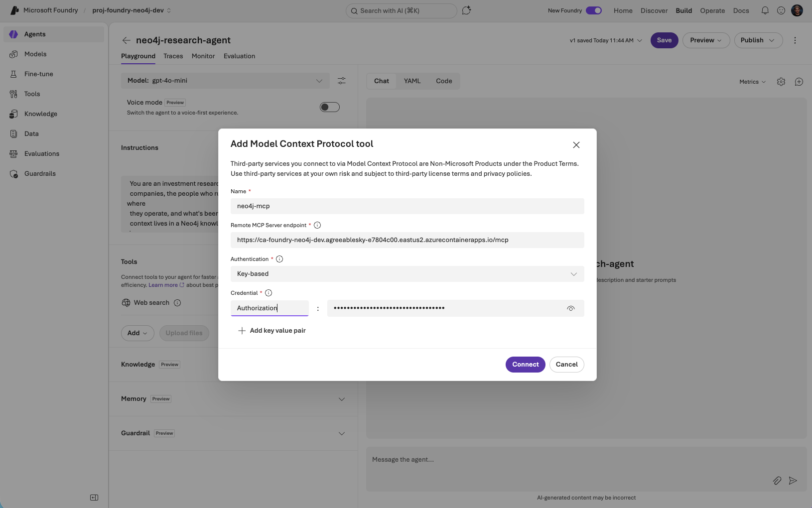812x508 pixels.
Task: Open Data in the sidebar
Action: [54, 133]
